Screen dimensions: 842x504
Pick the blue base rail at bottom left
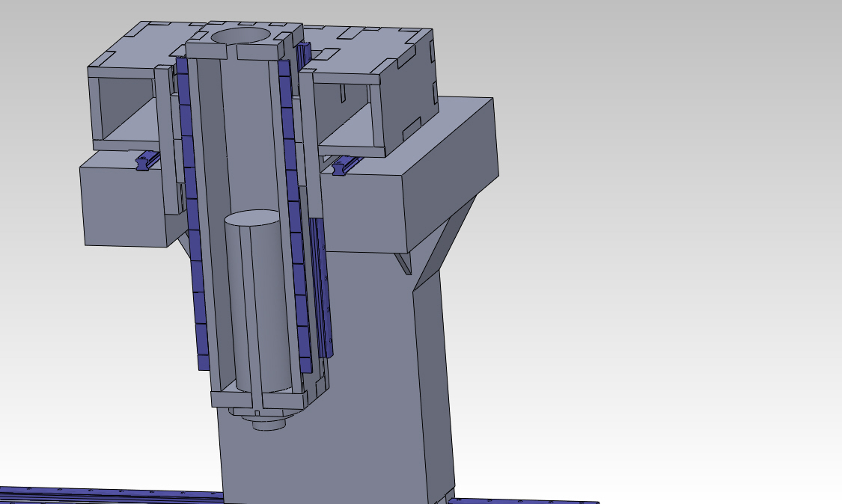click(110, 496)
